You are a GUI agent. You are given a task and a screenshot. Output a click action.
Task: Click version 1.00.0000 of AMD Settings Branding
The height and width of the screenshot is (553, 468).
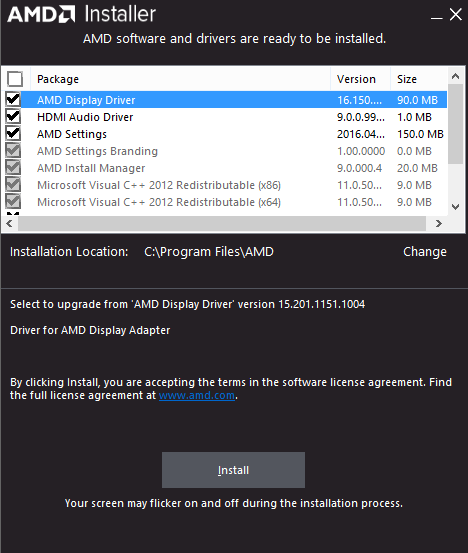361,151
